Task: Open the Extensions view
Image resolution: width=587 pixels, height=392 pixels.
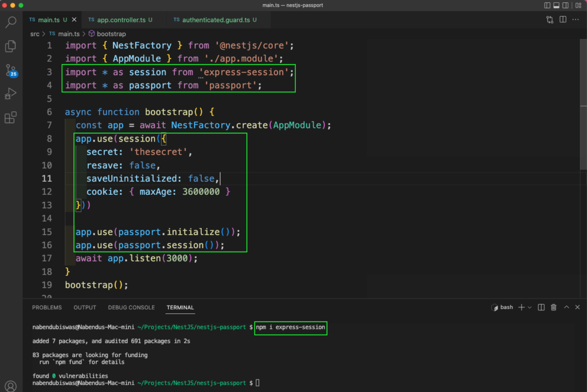Action: [x=11, y=118]
